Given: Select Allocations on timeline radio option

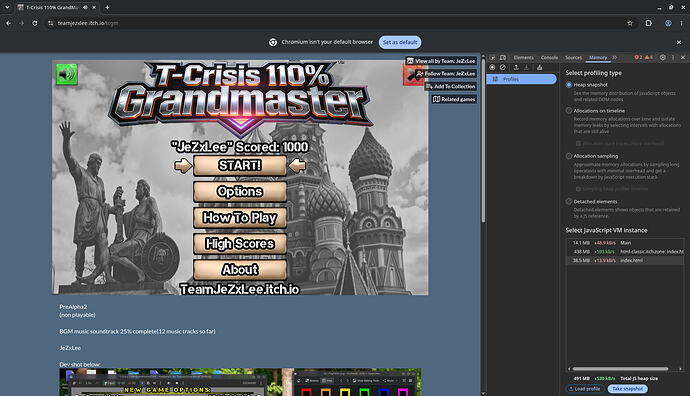Looking at the screenshot, I should pyautogui.click(x=569, y=111).
